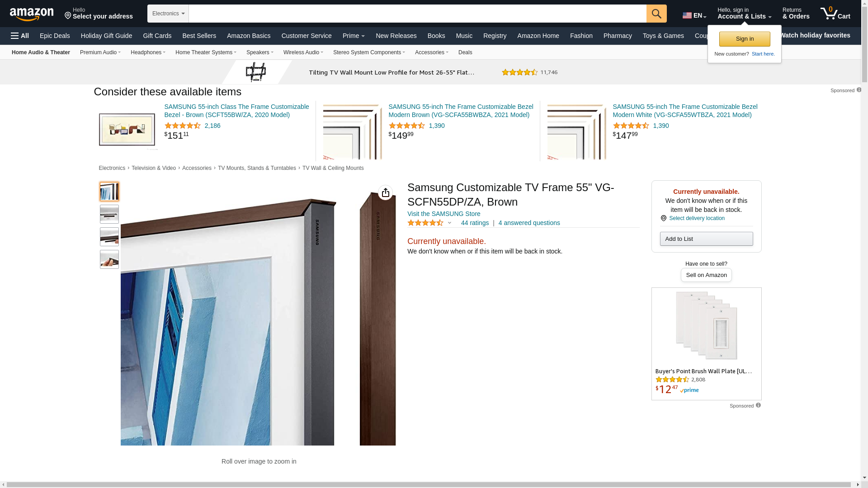Click the Amazon logo
Screen dimensions: 868x488
click(32, 14)
